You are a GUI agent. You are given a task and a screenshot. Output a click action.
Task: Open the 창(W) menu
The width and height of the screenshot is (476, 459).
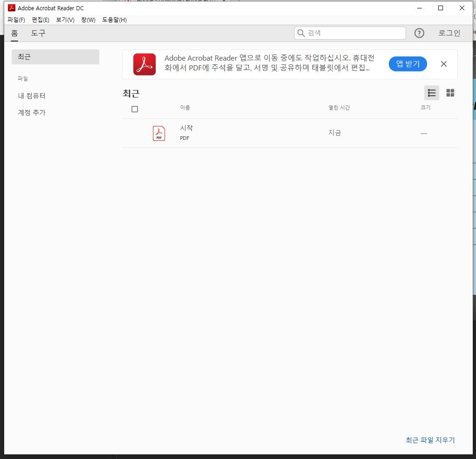coord(88,20)
